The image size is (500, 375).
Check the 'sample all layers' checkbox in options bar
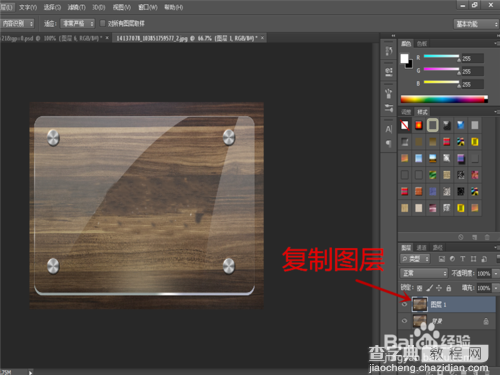102,23
